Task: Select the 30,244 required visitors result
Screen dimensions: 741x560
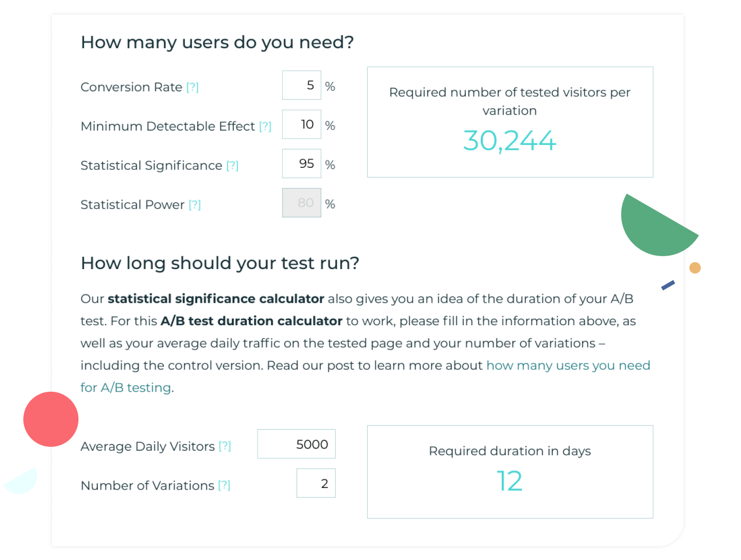Action: [x=510, y=141]
